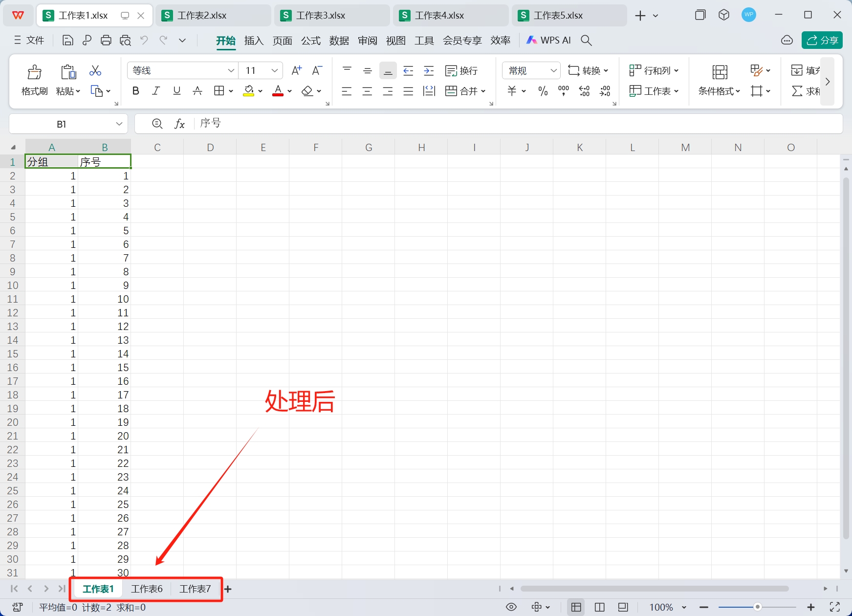This screenshot has width=852, height=616.
Task: Toggle Bold formatting
Action: [x=136, y=91]
